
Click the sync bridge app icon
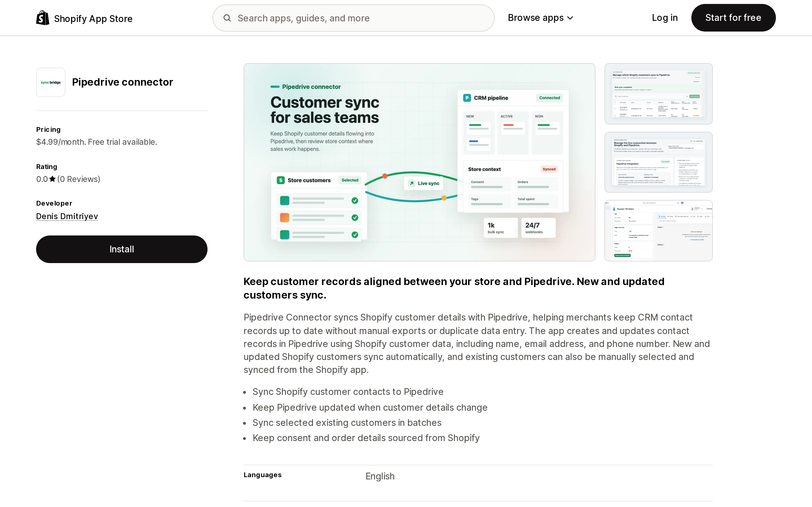click(51, 82)
